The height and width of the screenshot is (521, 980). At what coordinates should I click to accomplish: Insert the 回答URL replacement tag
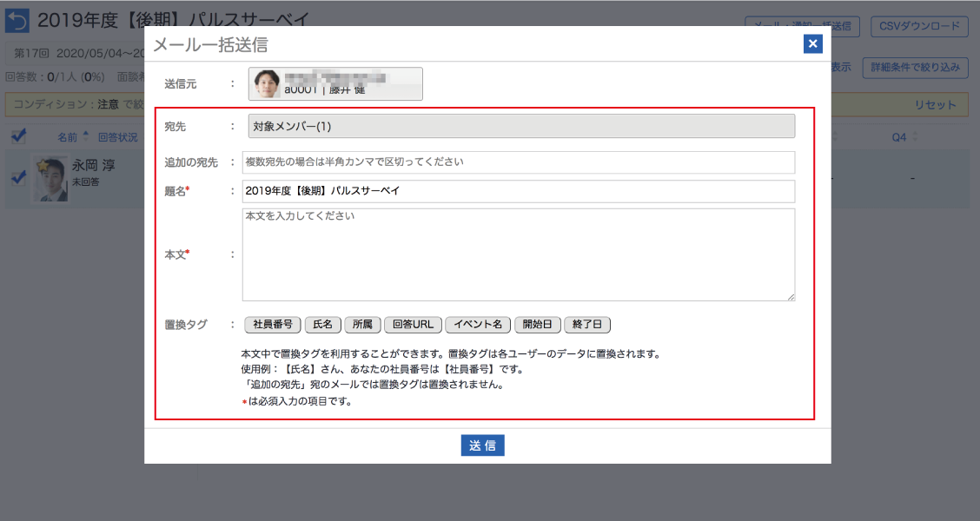pos(413,325)
